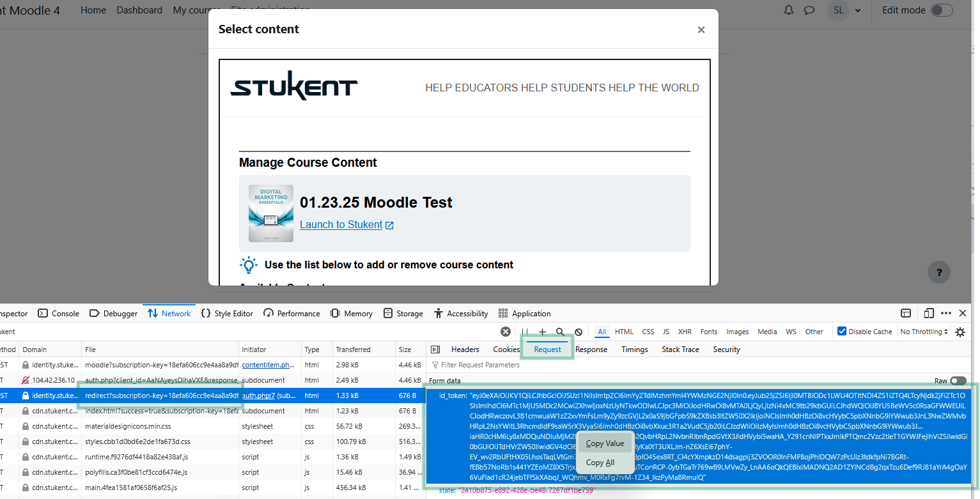Click the crossed-out insecure lock on 104.42.236.10 row
This screenshot has width=980, height=499.
coord(26,380)
